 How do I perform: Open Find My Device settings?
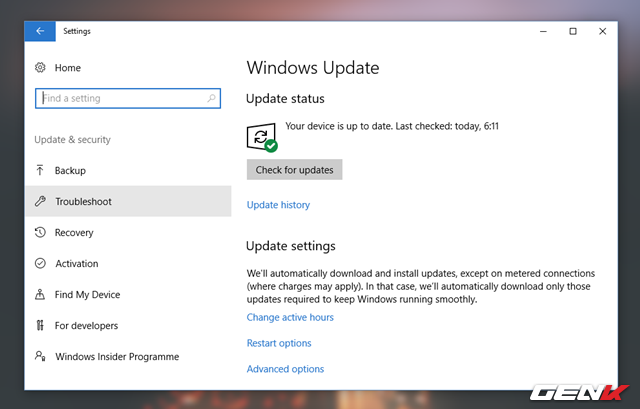pos(129,294)
